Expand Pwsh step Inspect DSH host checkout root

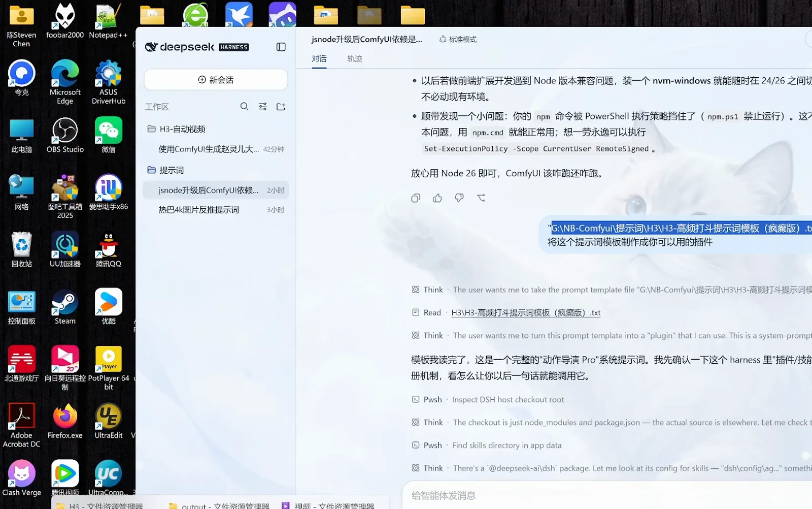(x=488, y=399)
